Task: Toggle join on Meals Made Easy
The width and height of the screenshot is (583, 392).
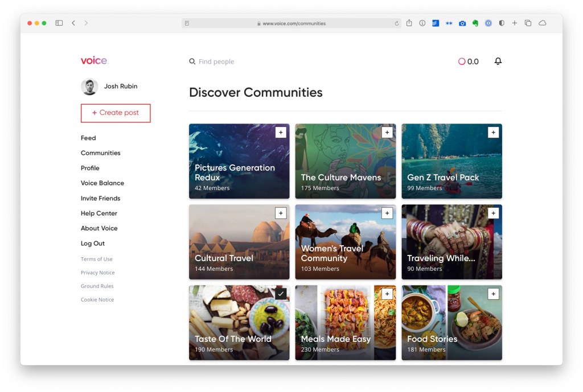Action: coord(387,294)
